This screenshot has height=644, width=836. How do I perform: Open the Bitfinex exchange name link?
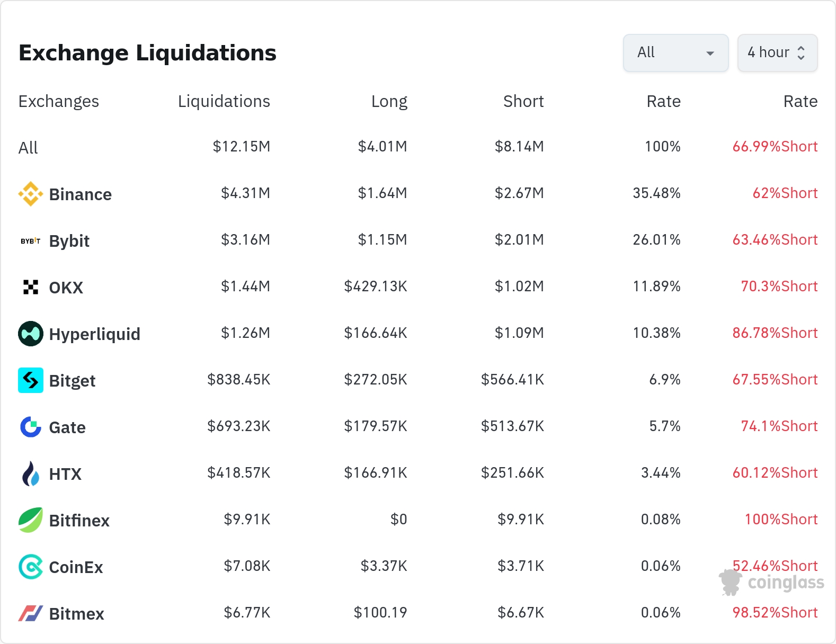click(x=79, y=521)
